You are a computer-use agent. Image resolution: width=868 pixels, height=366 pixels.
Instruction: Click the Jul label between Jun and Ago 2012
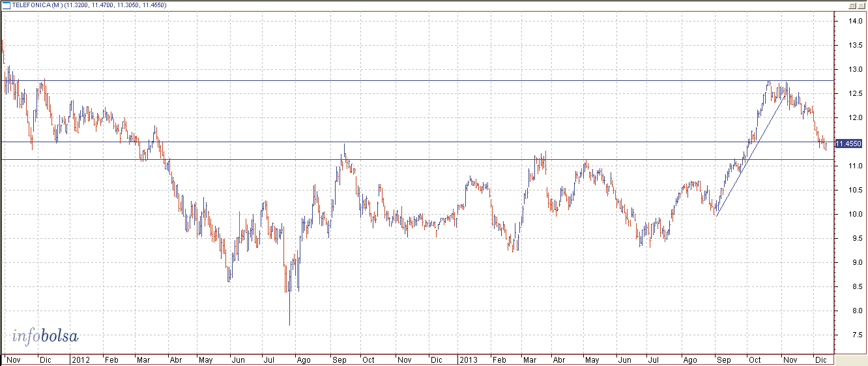tap(270, 360)
